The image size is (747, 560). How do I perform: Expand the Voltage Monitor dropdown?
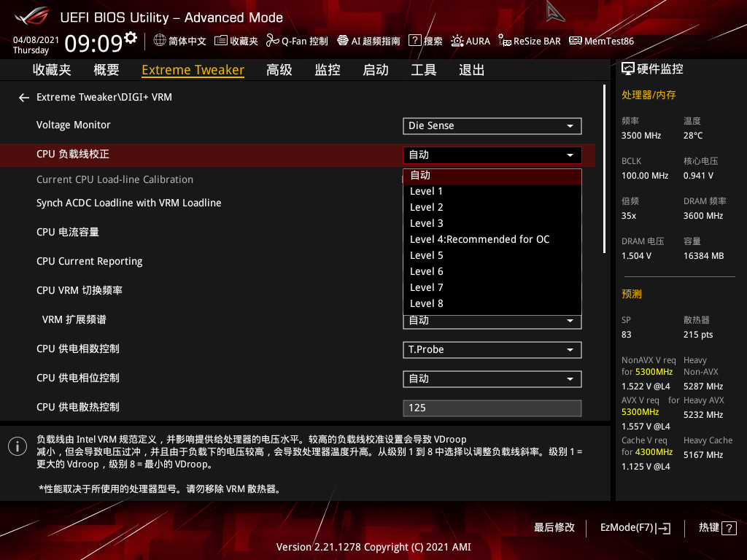(x=492, y=125)
